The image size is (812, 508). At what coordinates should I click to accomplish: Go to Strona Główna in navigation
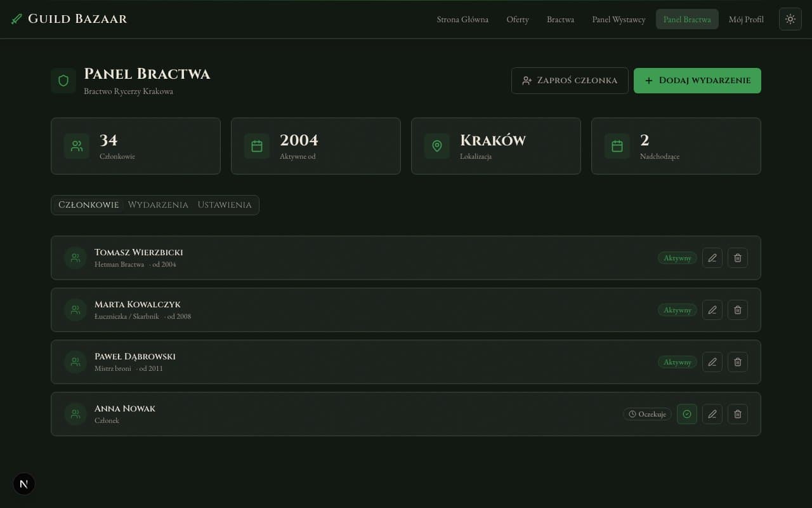[x=462, y=19]
